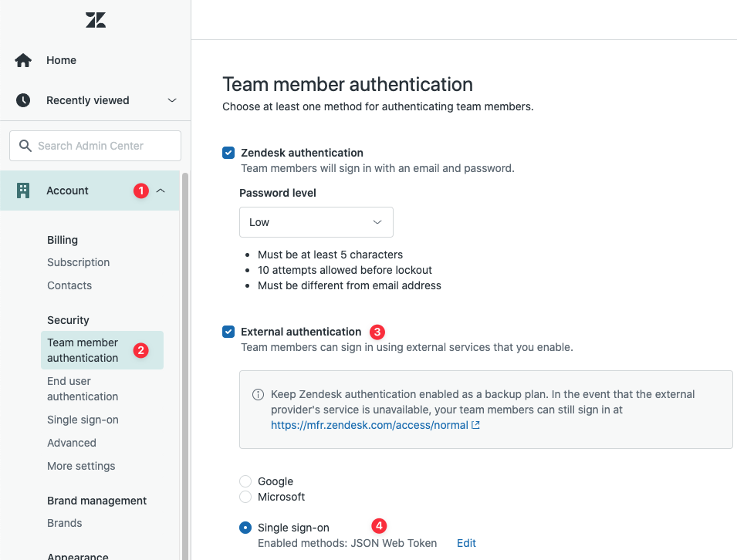Open the mfr.zendesk.com access normal link
737x560 pixels.
click(x=369, y=425)
